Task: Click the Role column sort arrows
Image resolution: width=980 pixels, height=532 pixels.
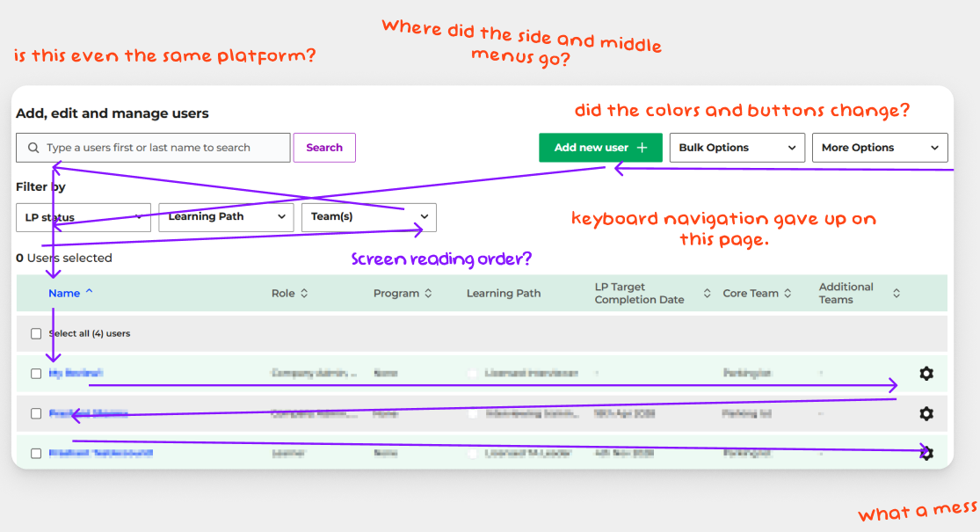Action: point(304,293)
